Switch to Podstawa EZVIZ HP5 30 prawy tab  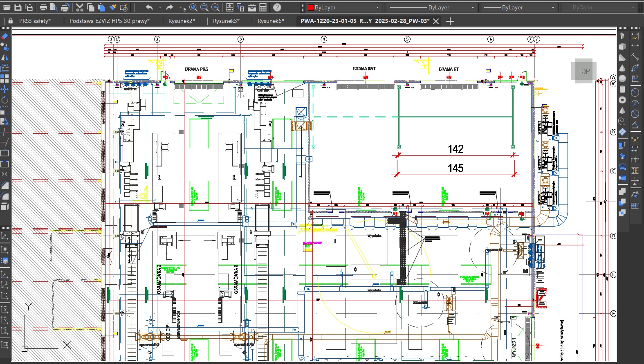[109, 21]
